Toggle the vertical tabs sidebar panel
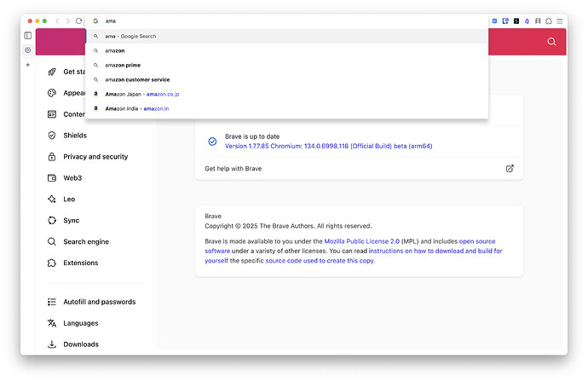 click(28, 36)
